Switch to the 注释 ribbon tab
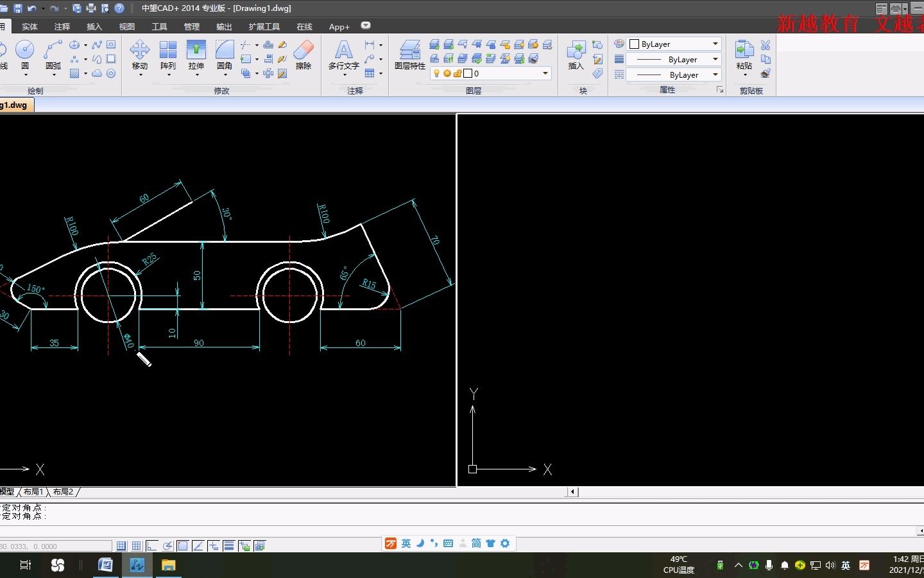The width and height of the screenshot is (924, 578). click(x=62, y=26)
